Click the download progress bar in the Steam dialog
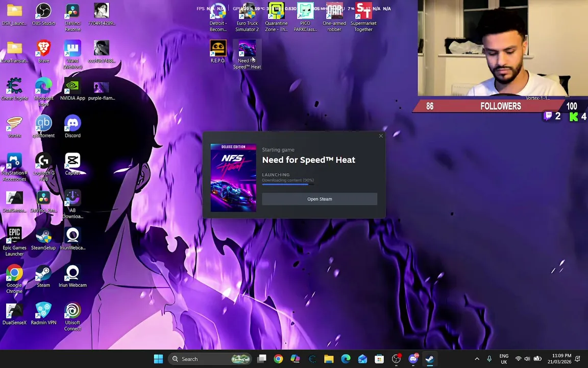588x368 pixels. coord(288,185)
